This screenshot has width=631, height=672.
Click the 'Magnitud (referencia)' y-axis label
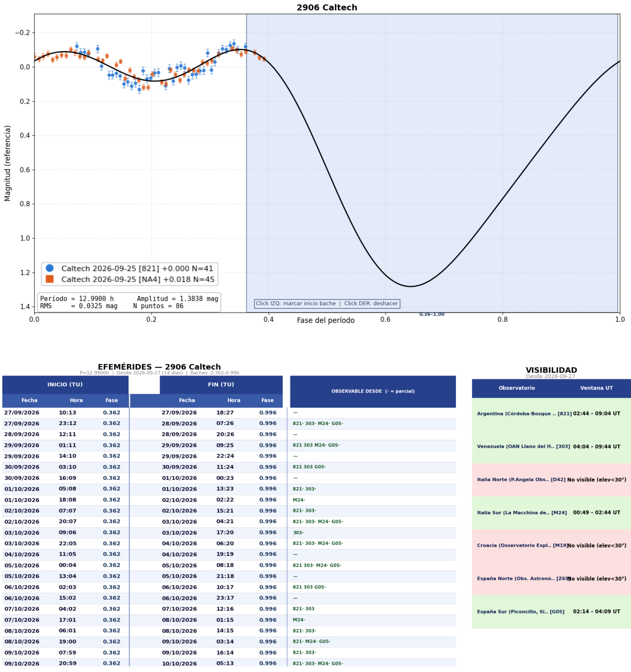tap(7, 163)
